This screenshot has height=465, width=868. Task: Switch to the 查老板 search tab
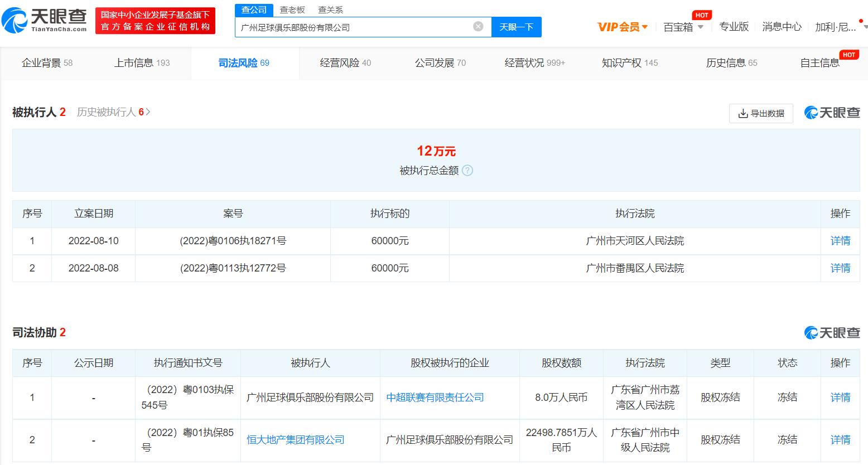click(x=292, y=9)
